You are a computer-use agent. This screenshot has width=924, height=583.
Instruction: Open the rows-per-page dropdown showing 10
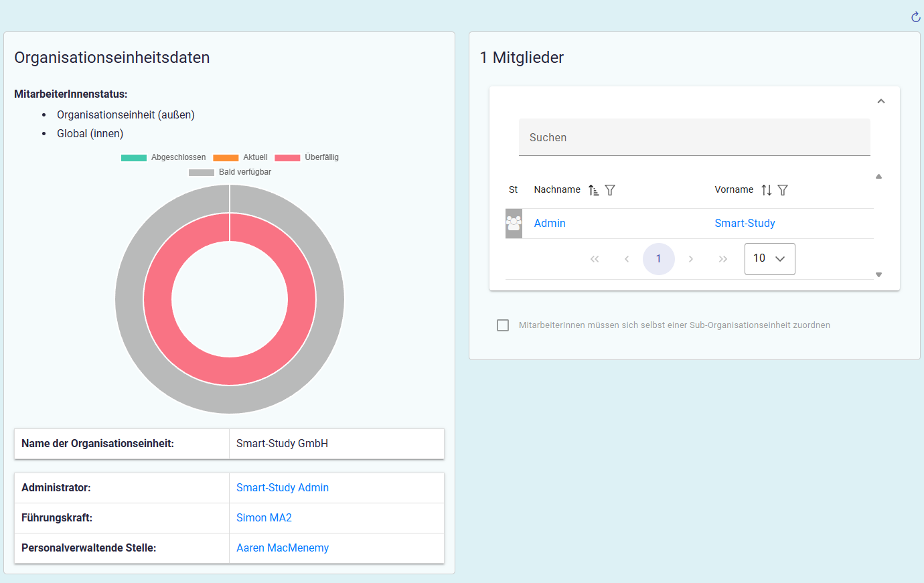tap(769, 259)
